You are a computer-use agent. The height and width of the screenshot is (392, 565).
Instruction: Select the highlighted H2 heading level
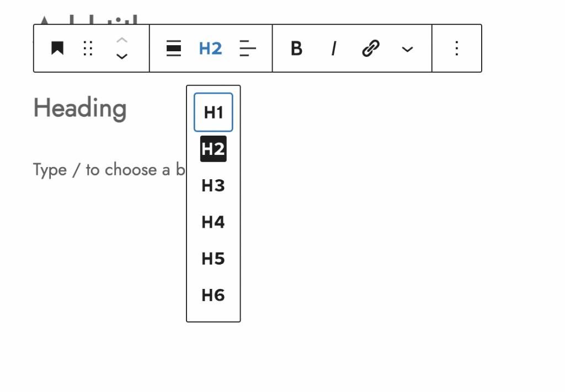click(x=214, y=149)
